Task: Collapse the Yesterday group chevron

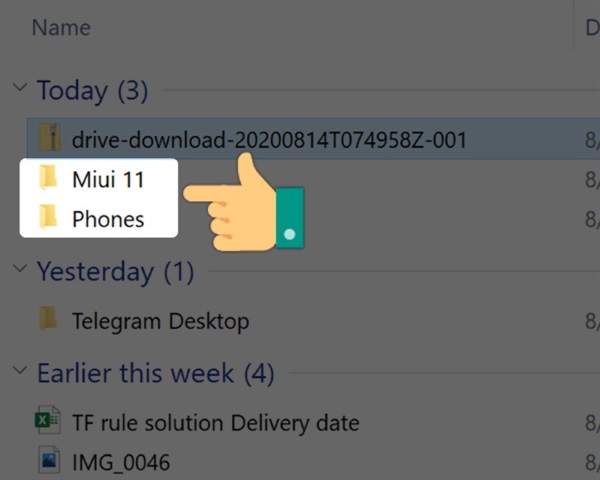Action: pyautogui.click(x=20, y=268)
